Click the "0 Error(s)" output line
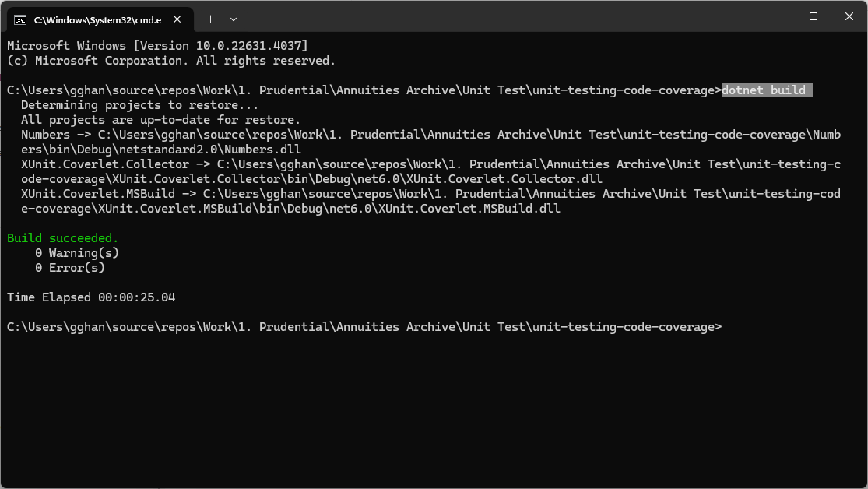 69,268
